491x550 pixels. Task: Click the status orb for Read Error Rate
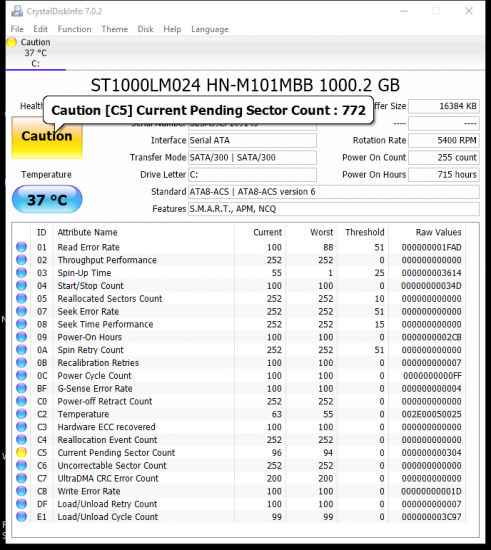pos(21,247)
